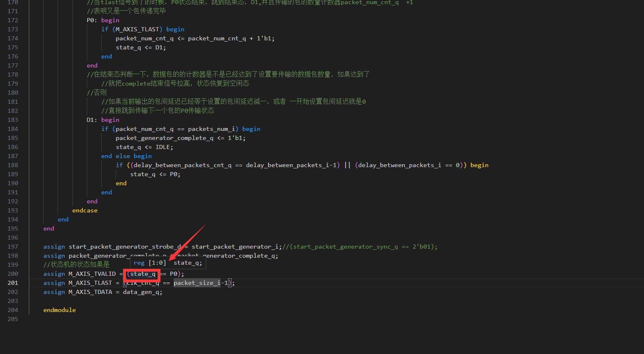Screen dimensions: 644x354
Task: Click line number 200 in the gutter
Action: tap(12, 274)
